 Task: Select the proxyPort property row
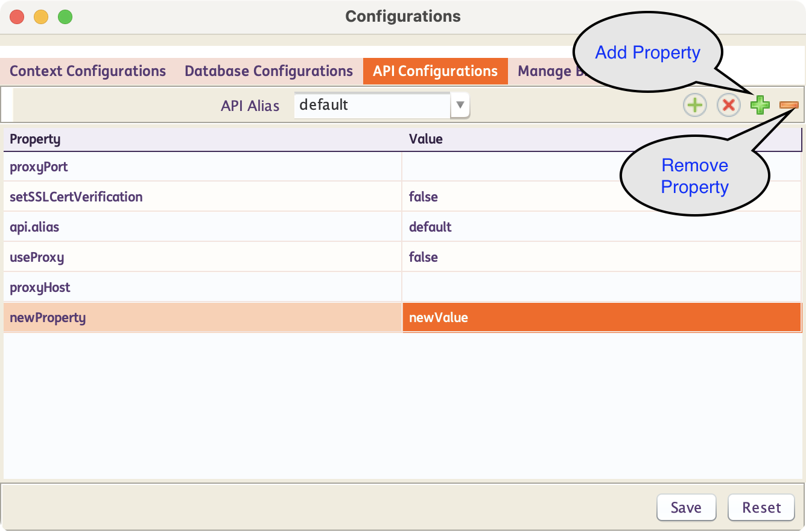[x=202, y=167]
